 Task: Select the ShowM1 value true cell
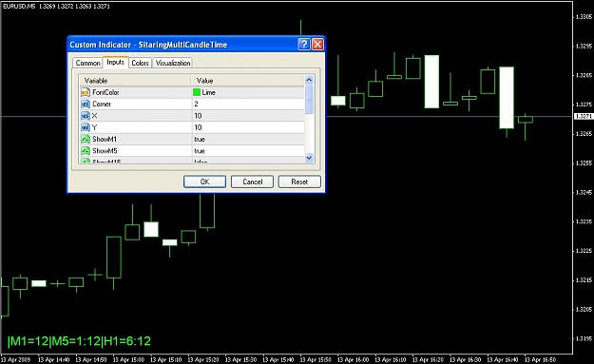tap(248, 140)
